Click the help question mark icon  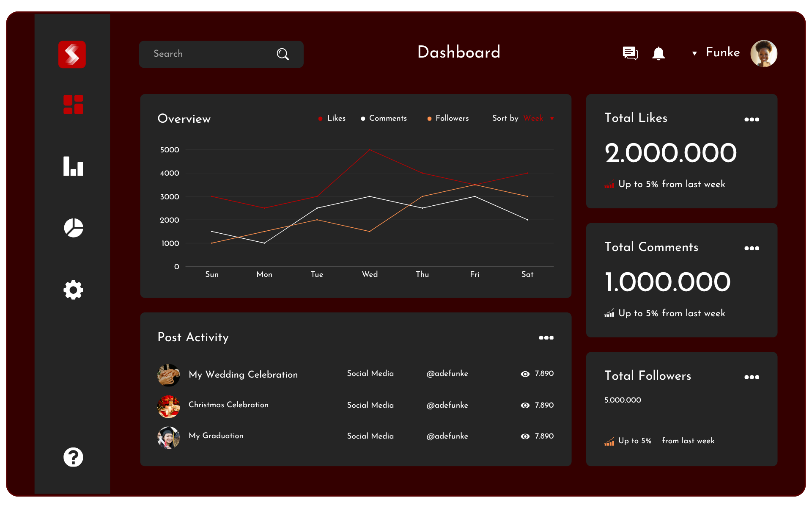pos(73,457)
